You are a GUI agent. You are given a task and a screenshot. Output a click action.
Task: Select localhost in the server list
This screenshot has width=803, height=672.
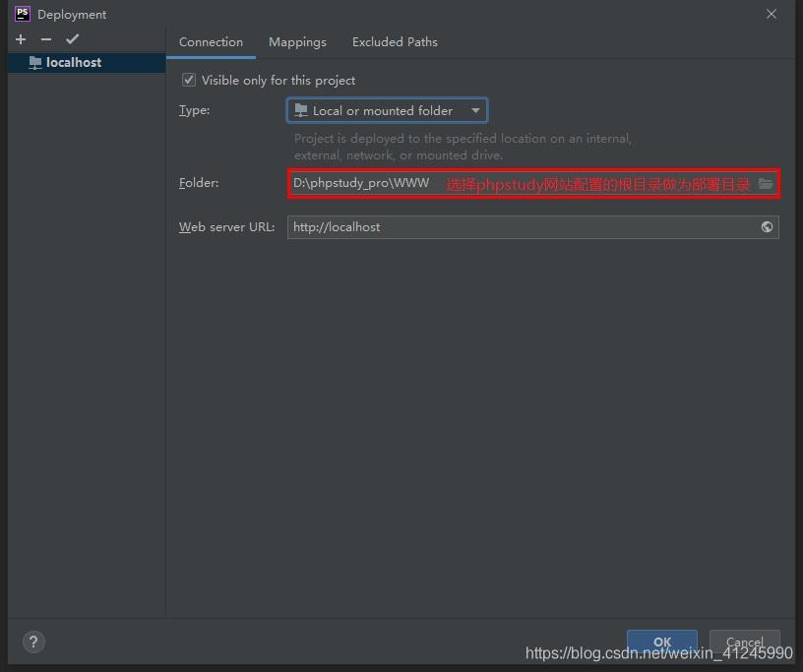[74, 62]
